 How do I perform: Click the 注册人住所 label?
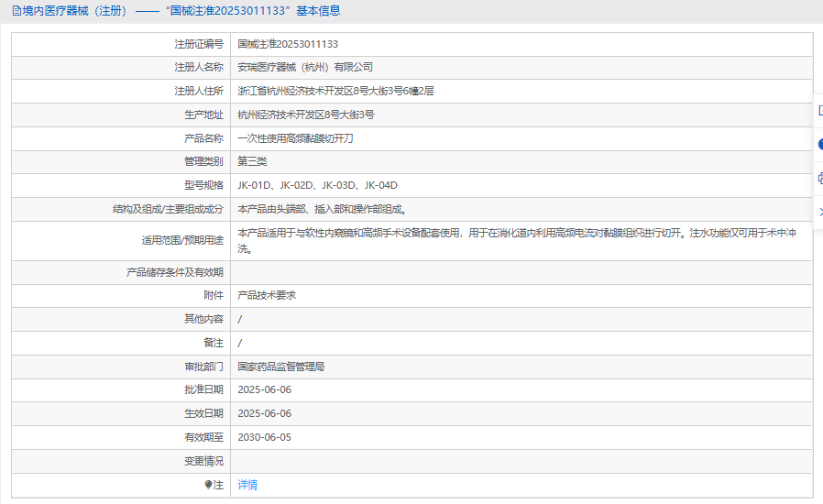pyautogui.click(x=199, y=91)
